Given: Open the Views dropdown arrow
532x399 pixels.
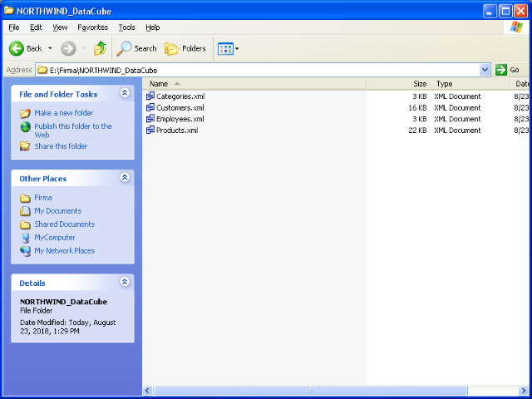Looking at the screenshot, I should click(x=237, y=49).
